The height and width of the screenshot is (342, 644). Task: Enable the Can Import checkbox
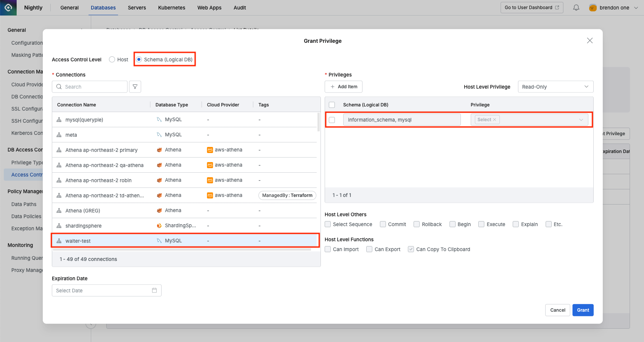328,249
